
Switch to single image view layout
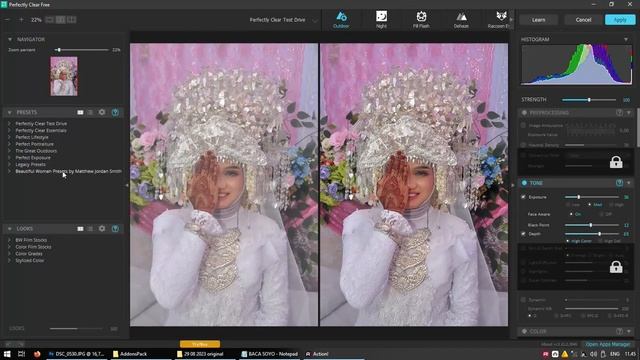[x=49, y=20]
